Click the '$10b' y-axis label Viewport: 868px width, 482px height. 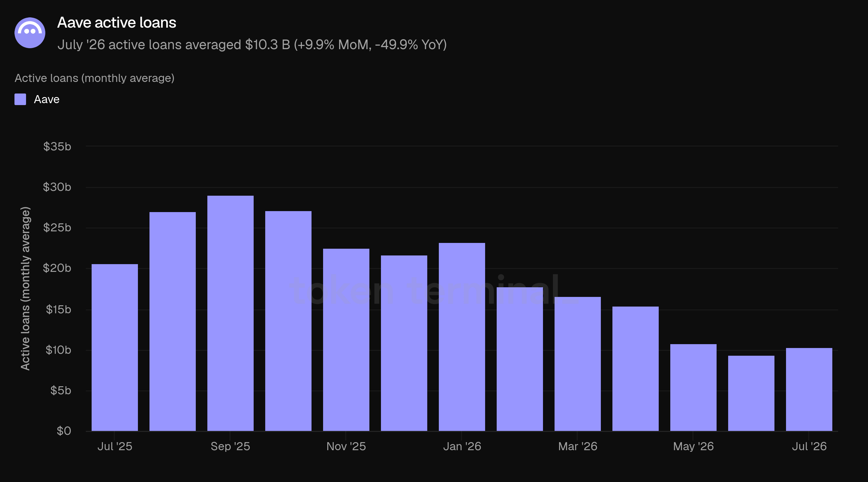[59, 350]
